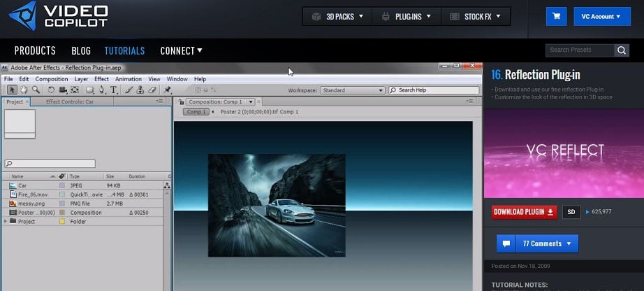The width and height of the screenshot is (644, 291).
Task: Click the label tag column header icon
Action: click(x=61, y=176)
